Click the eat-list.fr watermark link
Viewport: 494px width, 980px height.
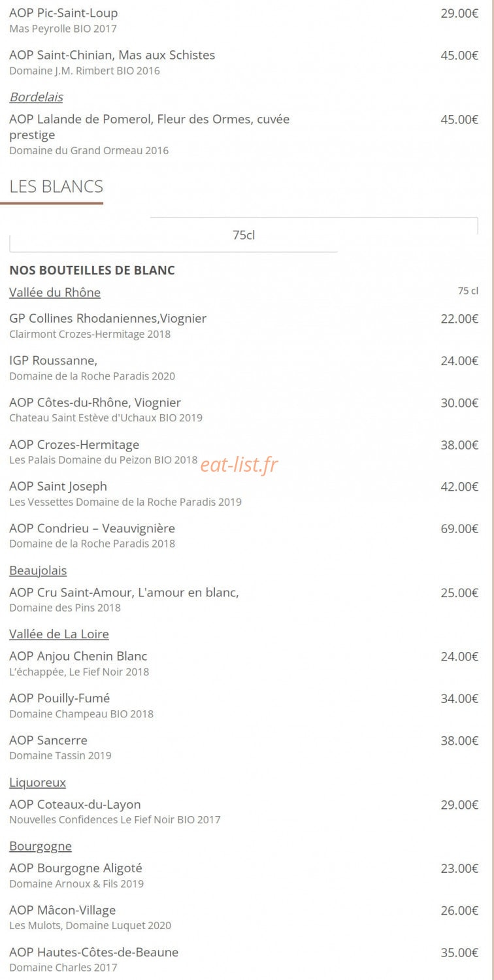pos(239,465)
